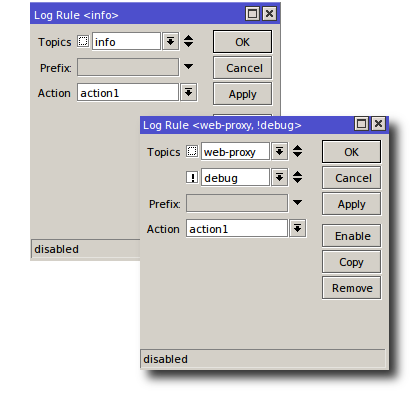Click Cancel in the web-proxy rule window
This screenshot has width=415, height=415.
[352, 178]
